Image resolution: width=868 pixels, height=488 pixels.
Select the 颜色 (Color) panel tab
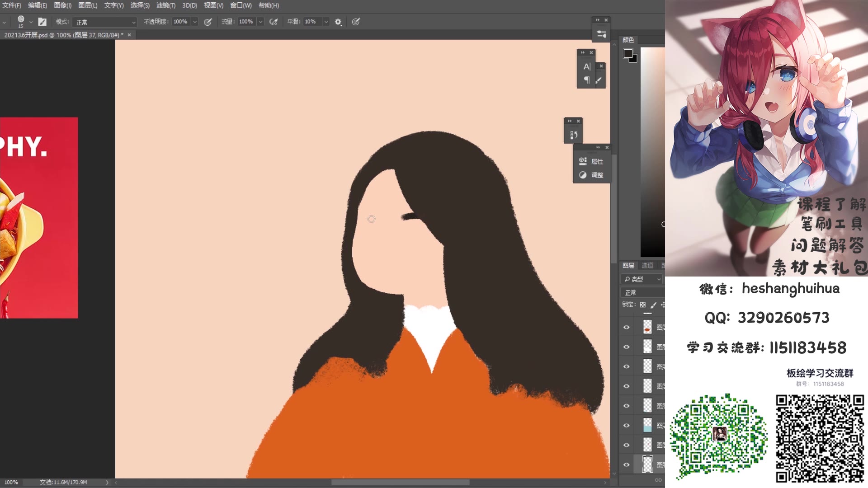pyautogui.click(x=628, y=40)
